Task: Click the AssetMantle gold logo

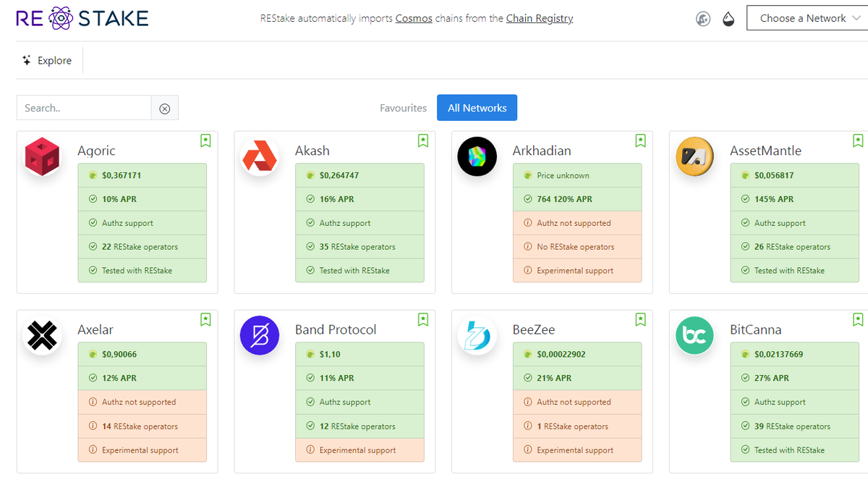Action: (x=695, y=156)
